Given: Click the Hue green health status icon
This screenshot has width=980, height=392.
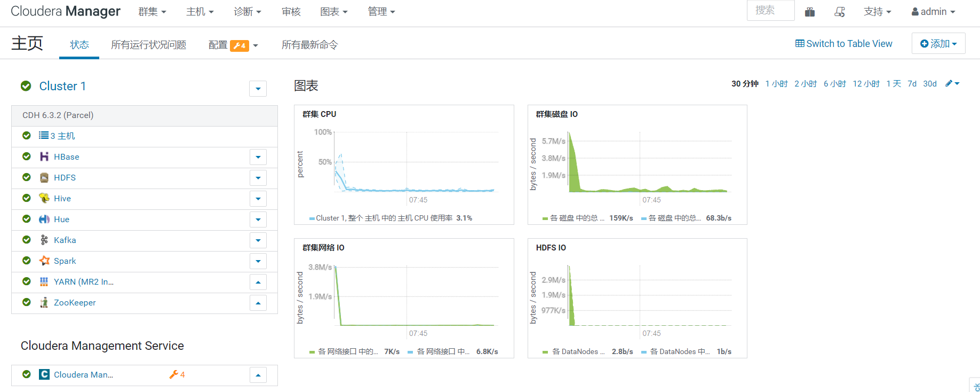Looking at the screenshot, I should click(x=27, y=219).
